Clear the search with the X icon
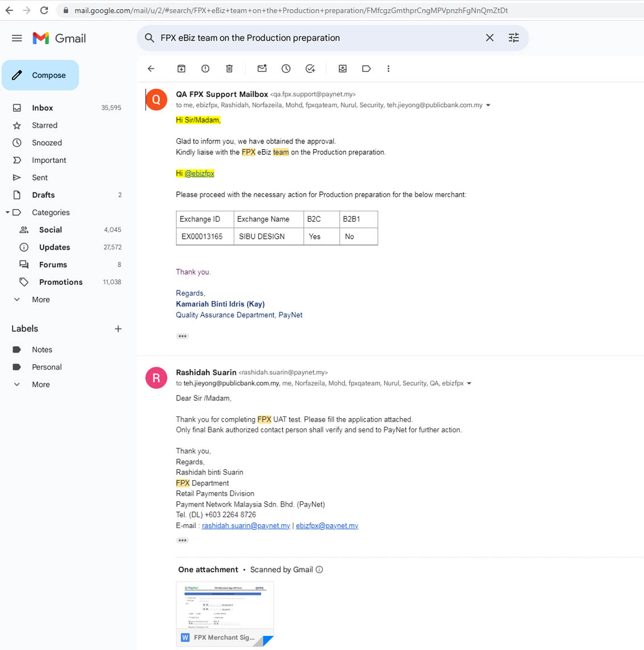This screenshot has height=650, width=644. pyautogui.click(x=490, y=38)
